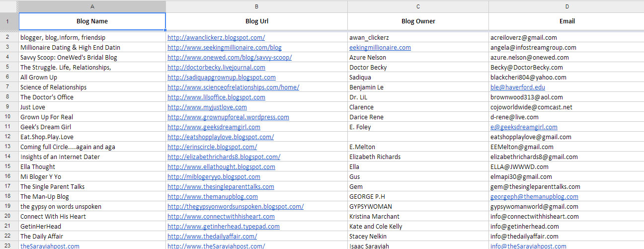Select the column C header
Image resolution: width=644 pixels, height=249 pixels.
tap(418, 6)
